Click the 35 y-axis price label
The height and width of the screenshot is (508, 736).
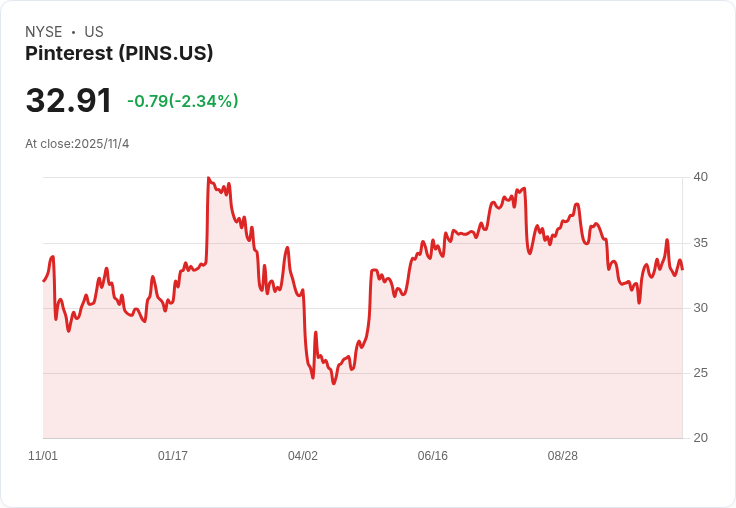click(701, 243)
